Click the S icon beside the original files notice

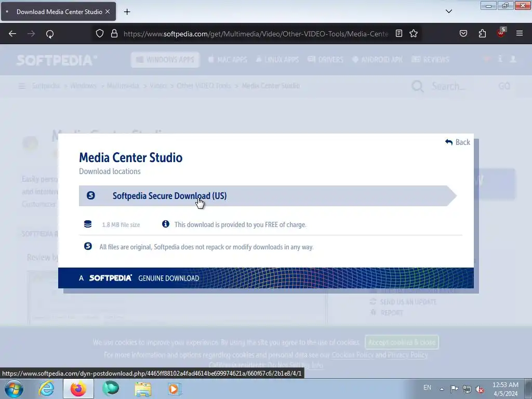tap(88, 246)
